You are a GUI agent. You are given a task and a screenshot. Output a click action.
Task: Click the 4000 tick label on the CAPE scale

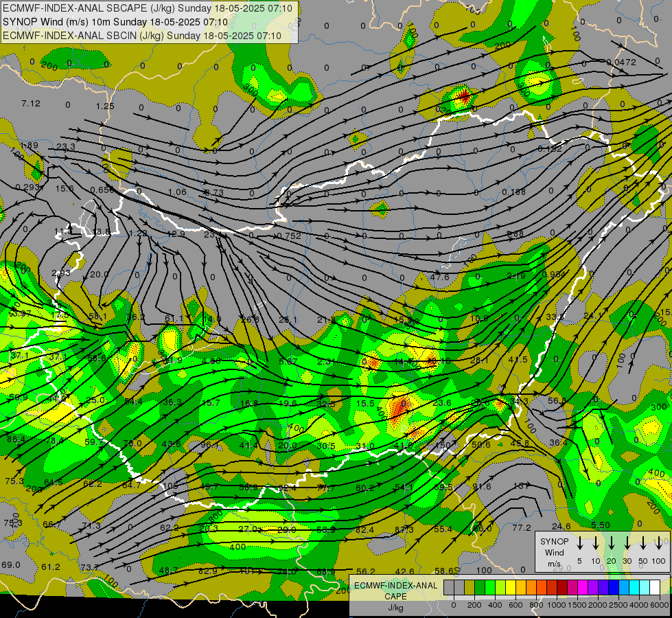(639, 605)
